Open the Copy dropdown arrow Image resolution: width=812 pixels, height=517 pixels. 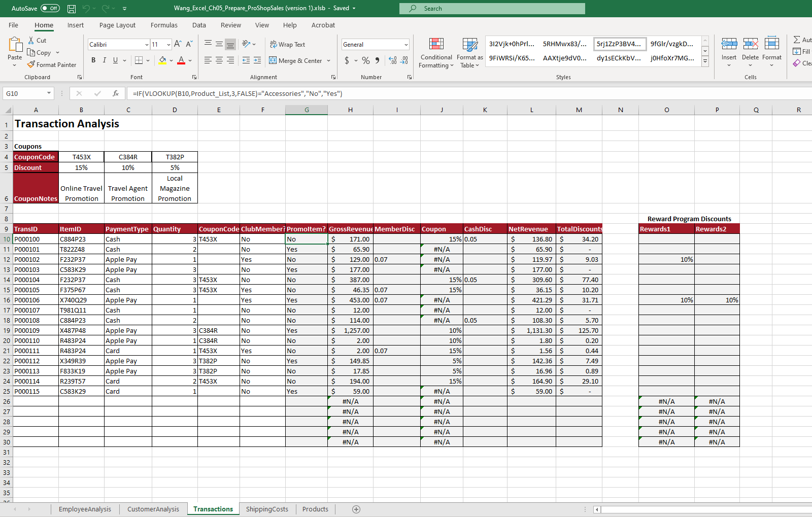(x=57, y=52)
